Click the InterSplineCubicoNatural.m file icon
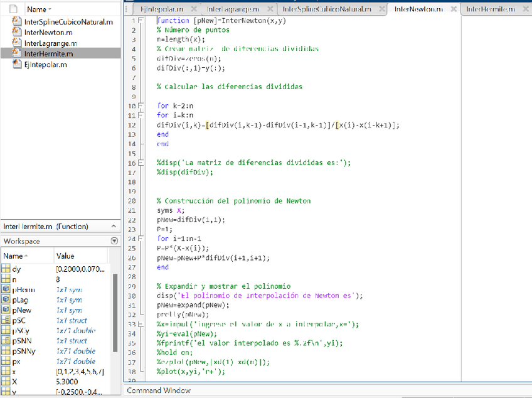 17,21
